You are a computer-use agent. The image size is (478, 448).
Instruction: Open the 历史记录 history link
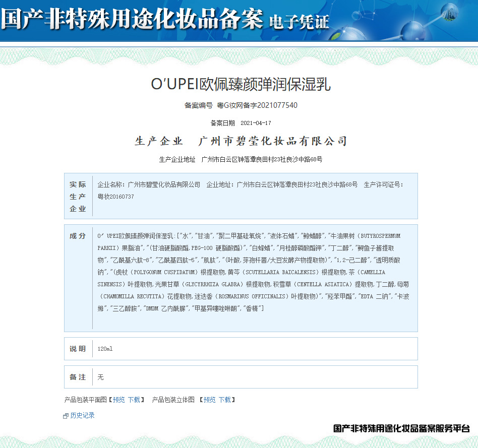point(82,415)
